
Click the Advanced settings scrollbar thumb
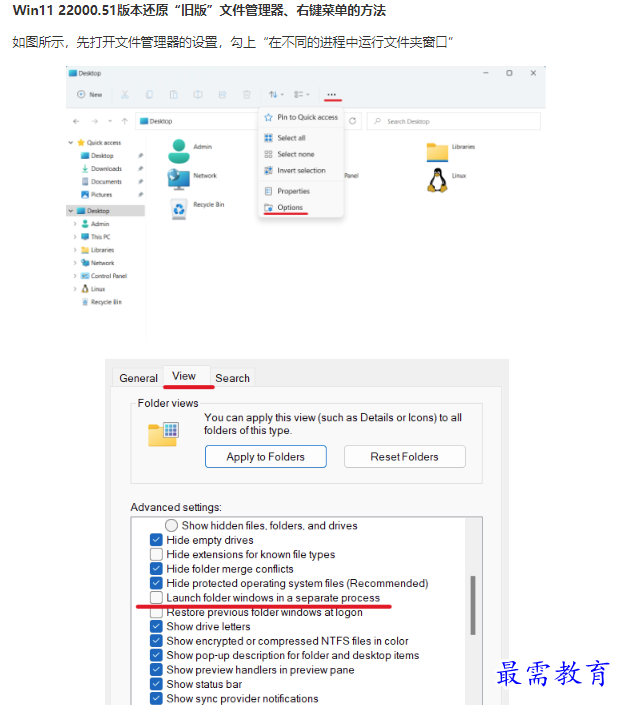click(473, 605)
